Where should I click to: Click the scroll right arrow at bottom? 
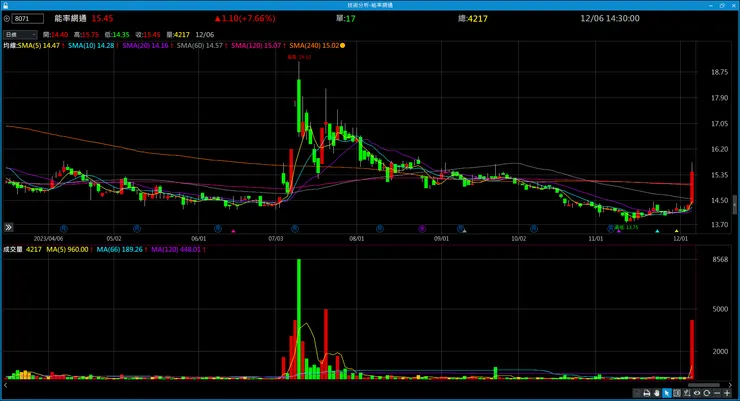(x=730, y=385)
